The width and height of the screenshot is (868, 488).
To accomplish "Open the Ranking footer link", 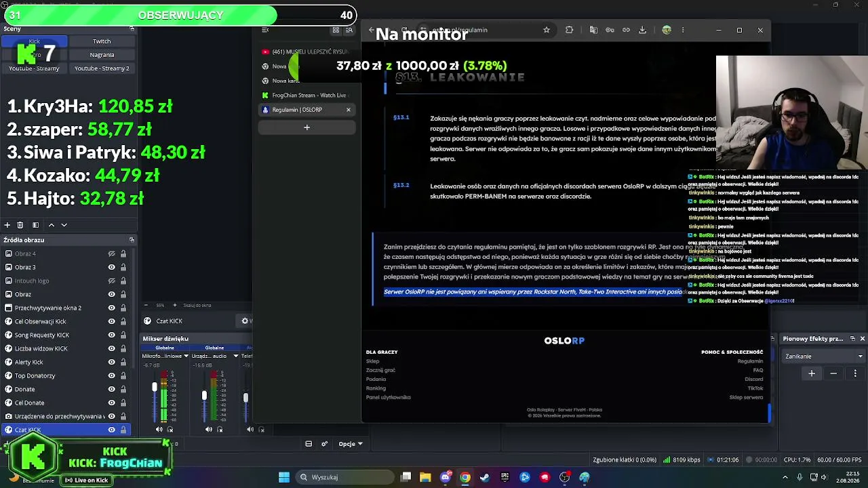I will (376, 388).
